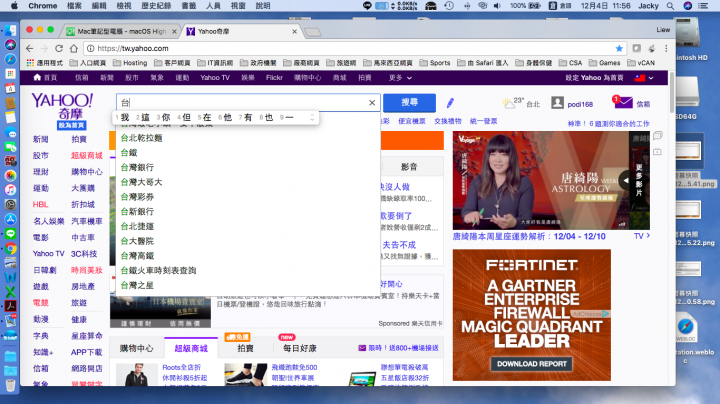Select suggestion 台鐵火車時刻表查詢
720x404 pixels.
click(x=158, y=270)
